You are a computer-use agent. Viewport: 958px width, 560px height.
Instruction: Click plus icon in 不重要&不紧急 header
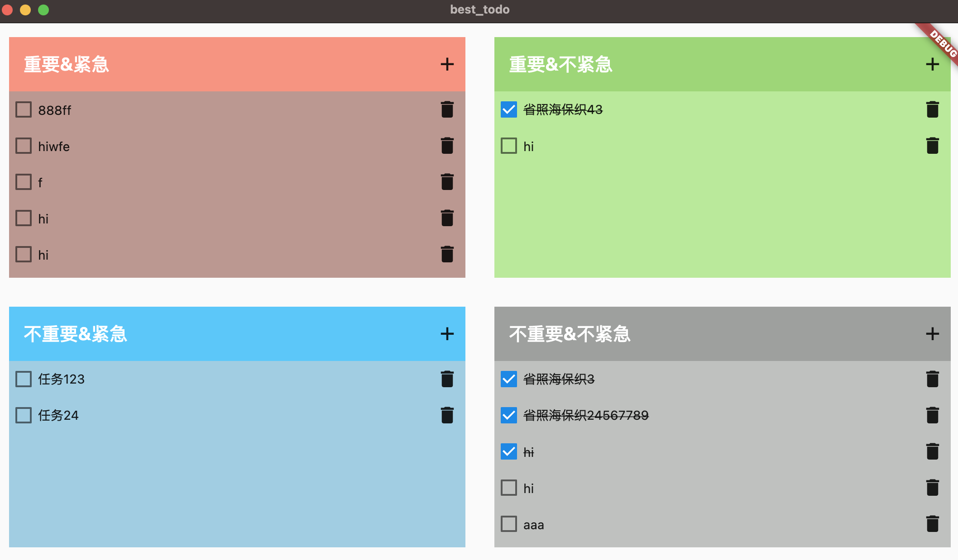click(x=932, y=334)
